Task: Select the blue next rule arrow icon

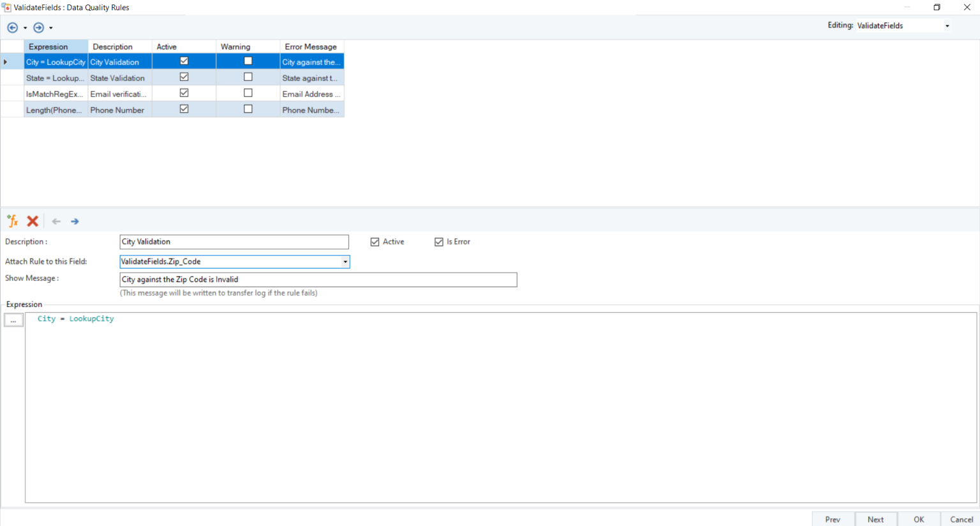Action: click(x=75, y=221)
